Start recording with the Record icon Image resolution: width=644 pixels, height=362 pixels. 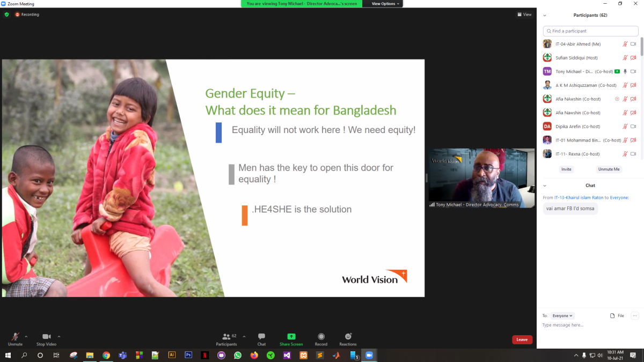click(321, 336)
